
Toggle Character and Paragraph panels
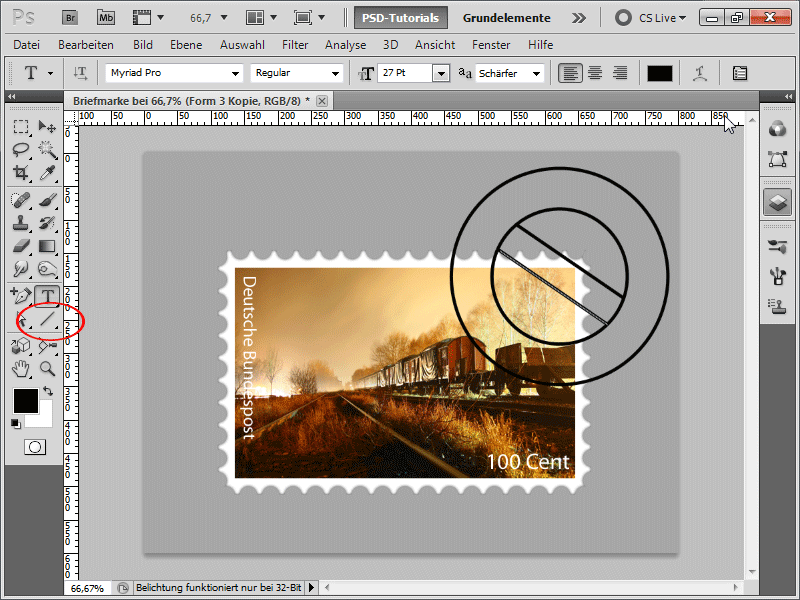[740, 73]
